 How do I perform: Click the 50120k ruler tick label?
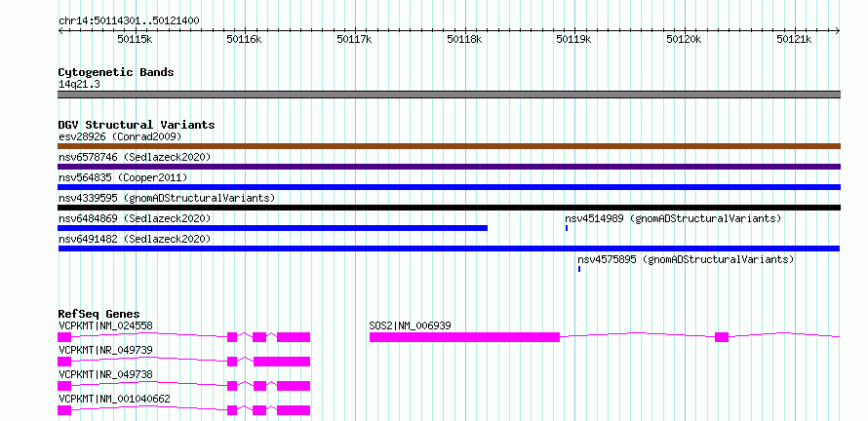[x=685, y=39]
